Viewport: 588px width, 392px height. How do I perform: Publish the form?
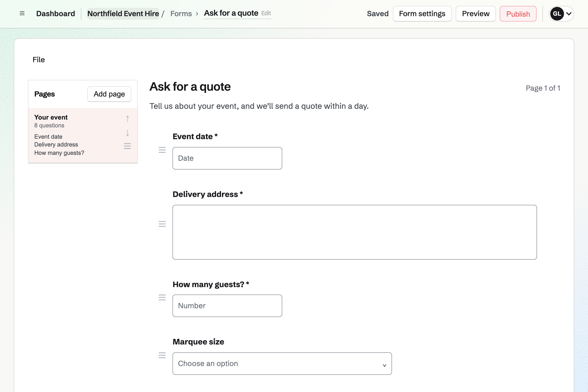coord(518,14)
